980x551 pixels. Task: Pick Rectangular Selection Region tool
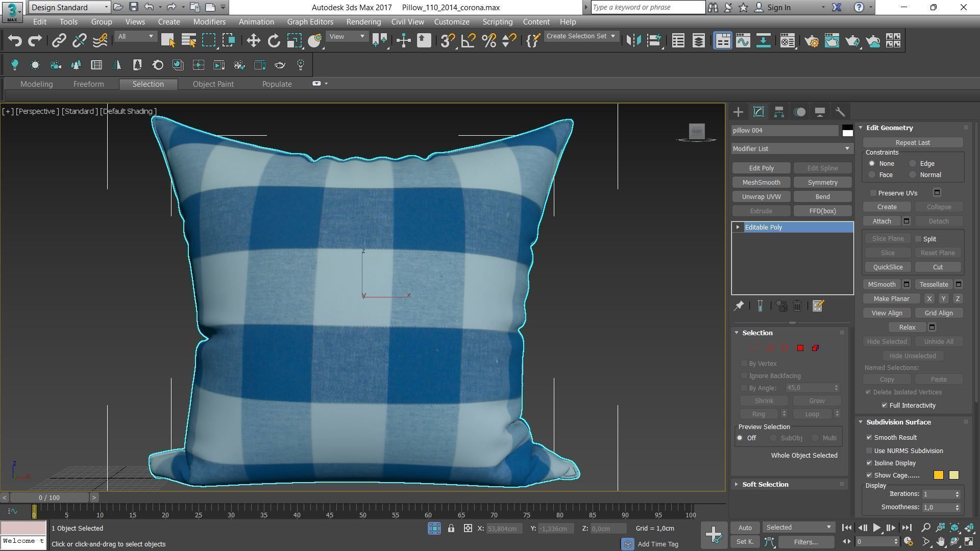[x=209, y=41]
